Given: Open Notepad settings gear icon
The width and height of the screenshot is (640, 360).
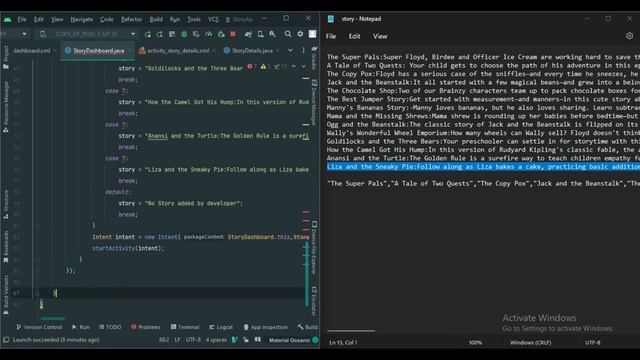Looking at the screenshot, I should click(629, 36).
